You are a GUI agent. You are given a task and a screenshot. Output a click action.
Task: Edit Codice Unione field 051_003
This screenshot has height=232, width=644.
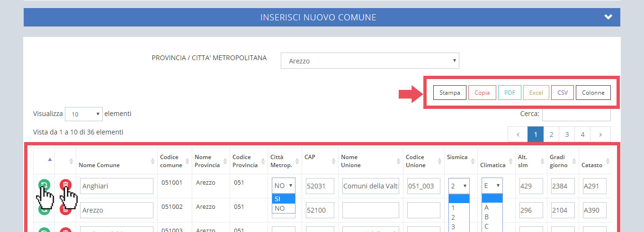point(424,186)
